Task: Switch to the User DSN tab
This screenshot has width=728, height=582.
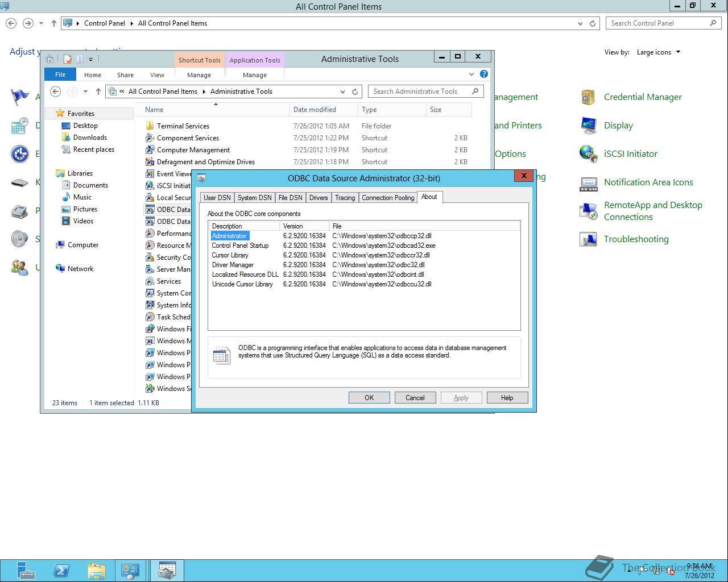Action: [x=217, y=198]
